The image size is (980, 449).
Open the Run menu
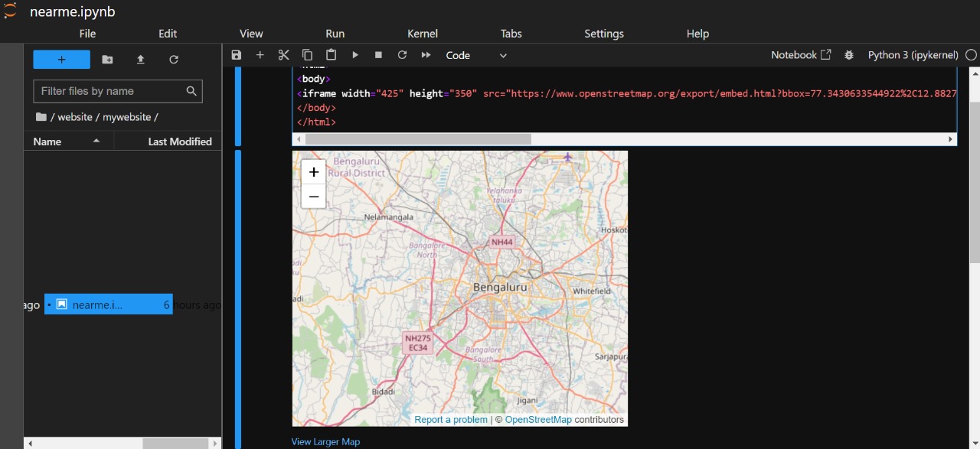tap(335, 34)
